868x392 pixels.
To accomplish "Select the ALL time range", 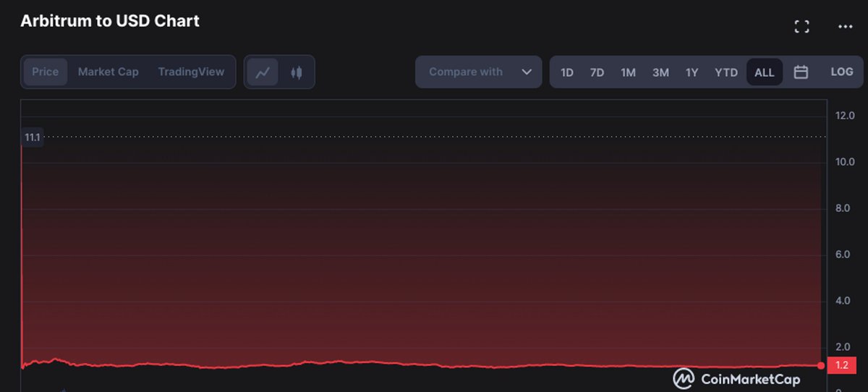I will (765, 72).
